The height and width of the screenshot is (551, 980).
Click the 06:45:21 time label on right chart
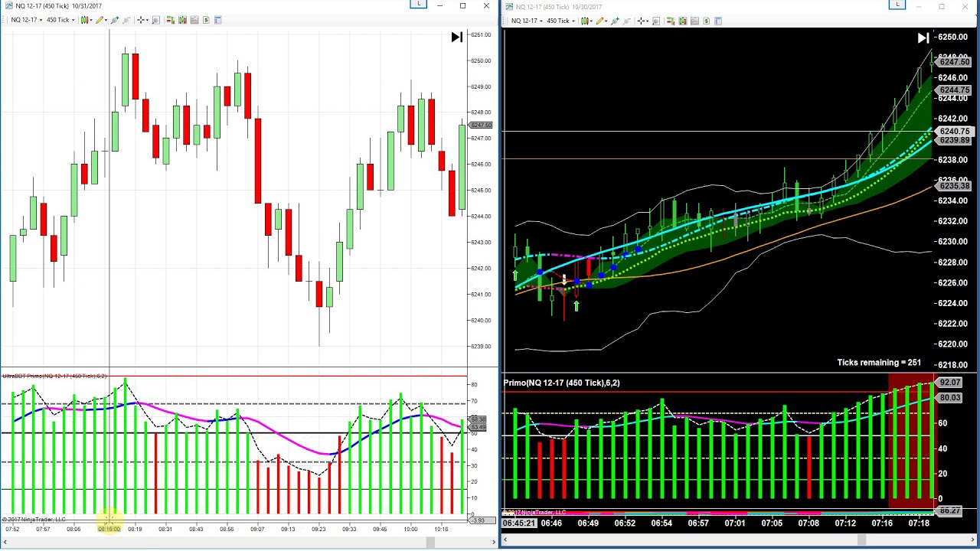click(x=519, y=523)
